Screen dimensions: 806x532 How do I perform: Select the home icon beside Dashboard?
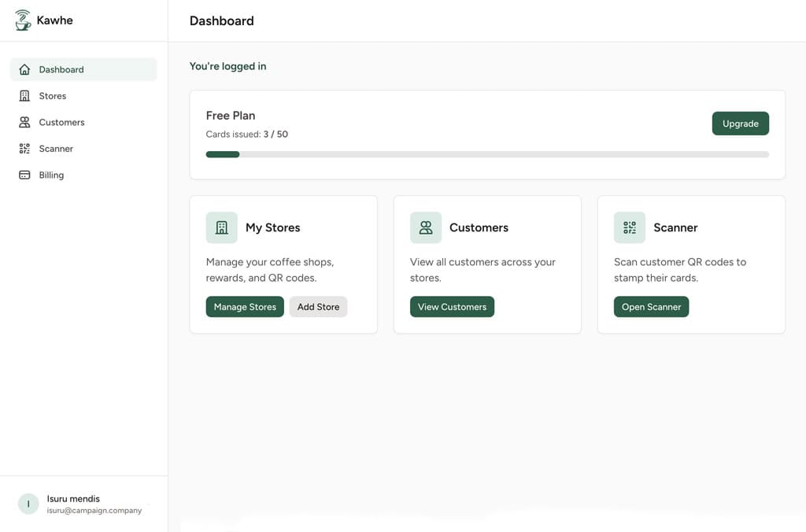click(x=24, y=69)
